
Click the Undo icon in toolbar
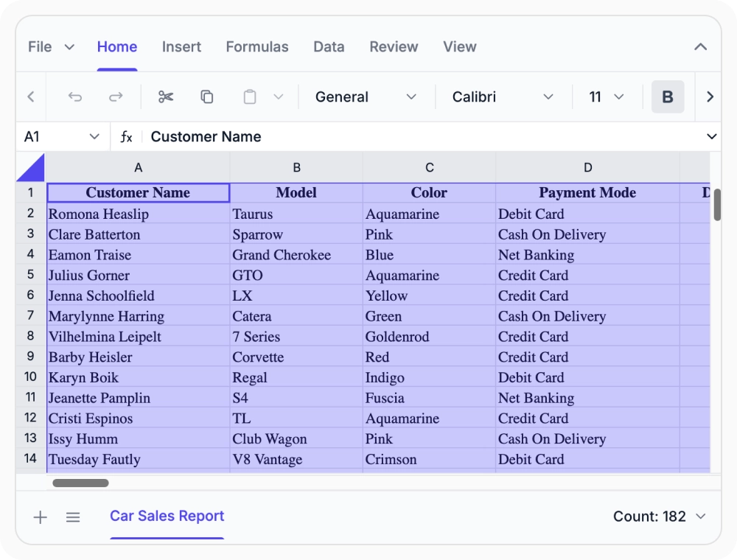click(x=75, y=97)
